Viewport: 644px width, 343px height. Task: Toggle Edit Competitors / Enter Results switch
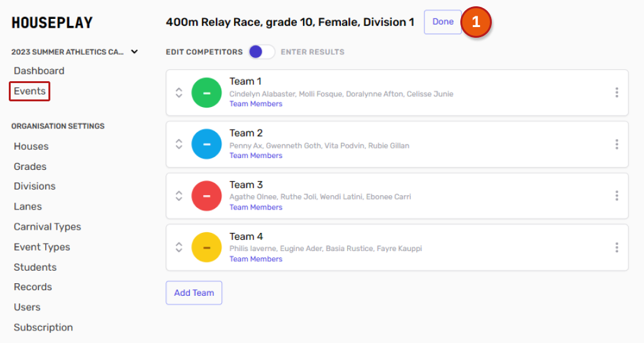pos(262,52)
